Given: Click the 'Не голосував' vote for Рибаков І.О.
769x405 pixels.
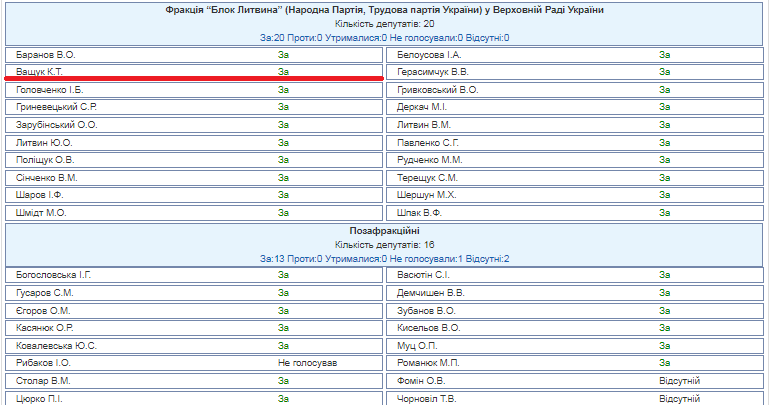Looking at the screenshot, I should [x=309, y=363].
